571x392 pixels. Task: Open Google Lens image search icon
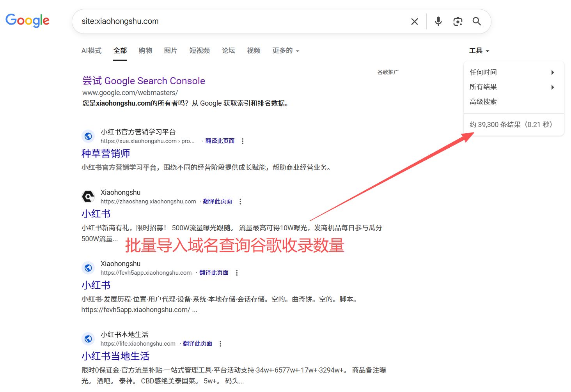tap(458, 21)
